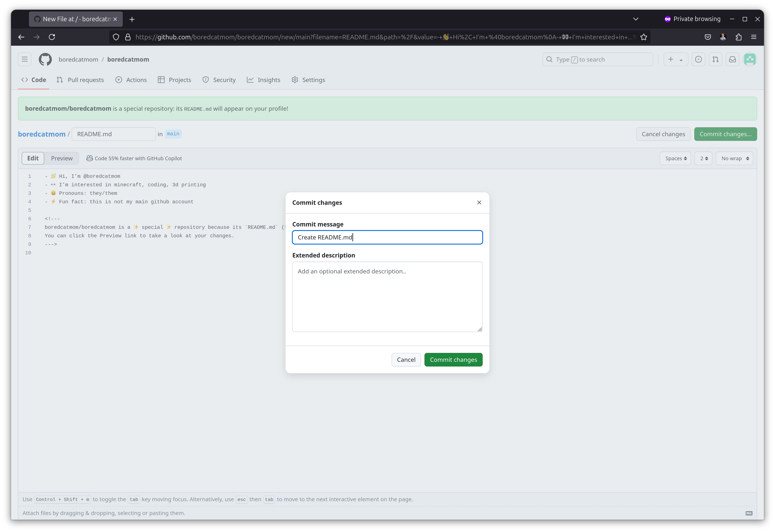775x532 pixels.
Task: Click line 'You can click the Preview link'
Action: pyautogui.click(x=139, y=236)
